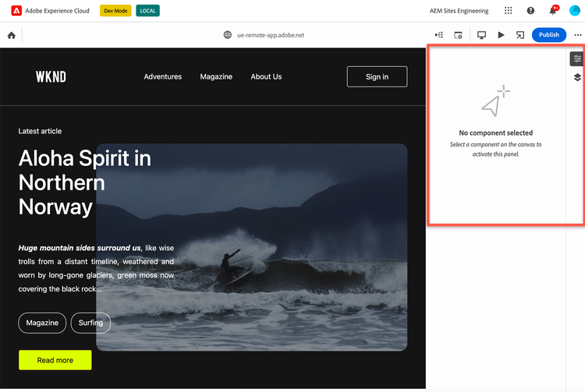Open the help question mark icon
Image resolution: width=585 pixels, height=392 pixels.
click(x=531, y=11)
